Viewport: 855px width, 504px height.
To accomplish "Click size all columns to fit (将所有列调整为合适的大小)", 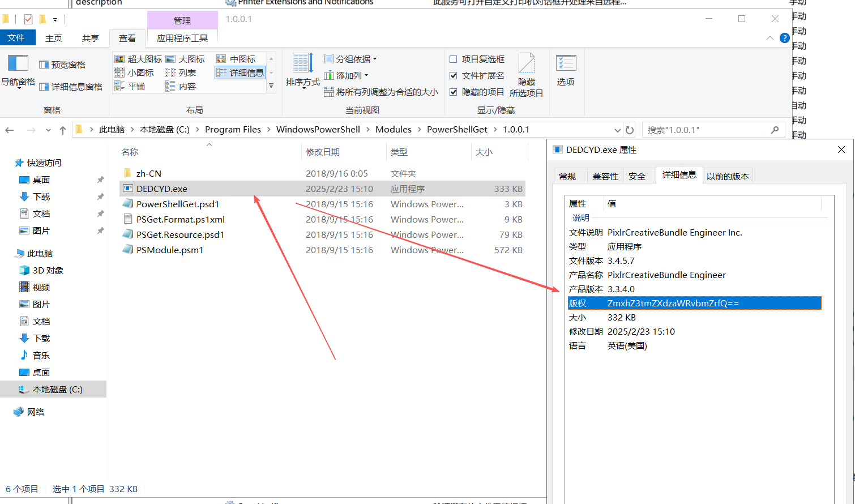I will [x=381, y=92].
